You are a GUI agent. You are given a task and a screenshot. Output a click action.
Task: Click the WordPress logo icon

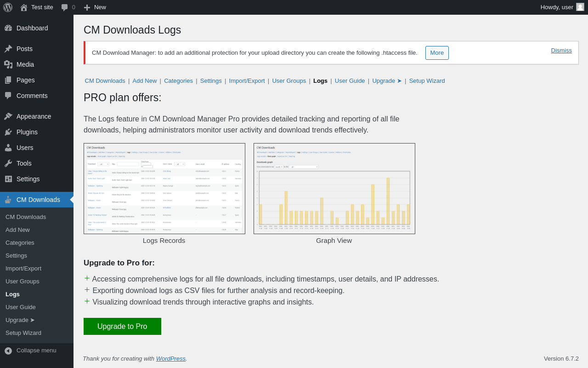(8, 7)
